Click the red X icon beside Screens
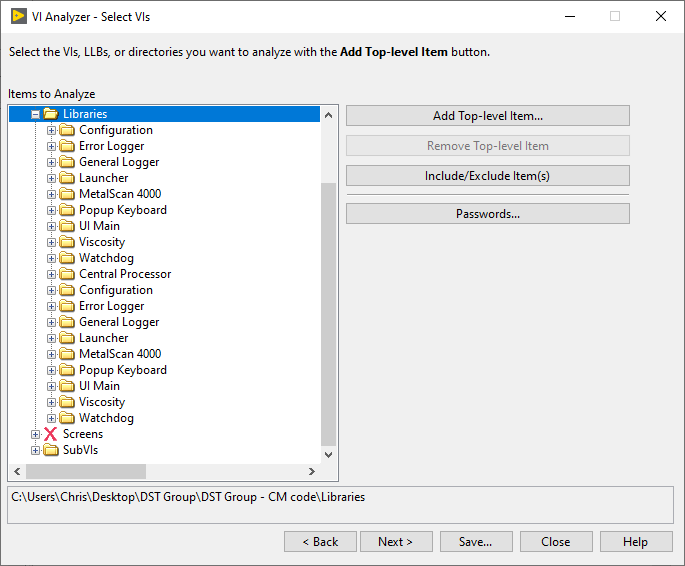 (50, 434)
